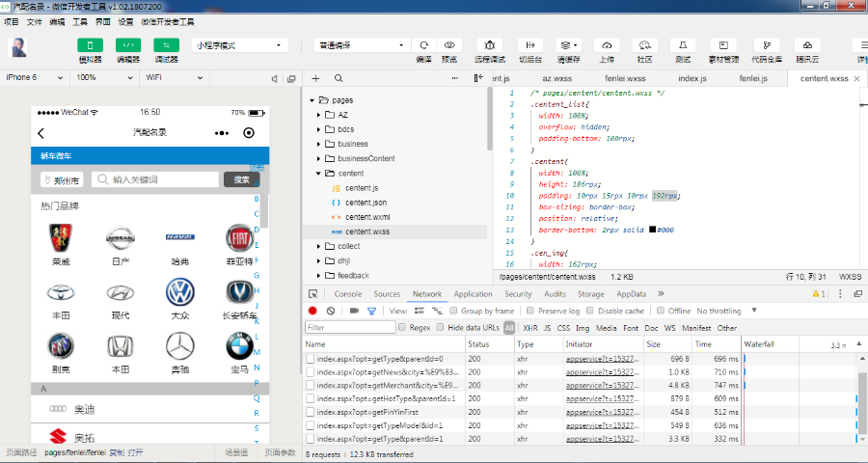Toggle the green editor (编辑器) button
Screen dimensions: 868x463
tap(128, 45)
